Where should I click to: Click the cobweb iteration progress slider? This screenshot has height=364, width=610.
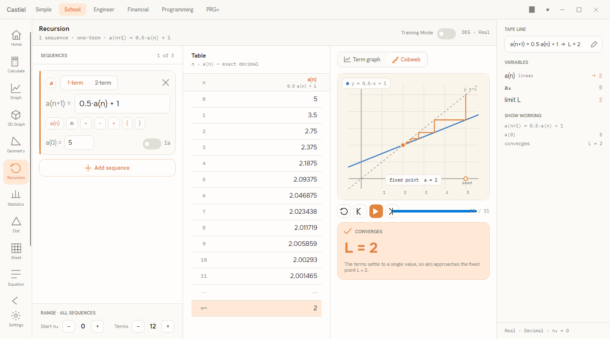434,211
